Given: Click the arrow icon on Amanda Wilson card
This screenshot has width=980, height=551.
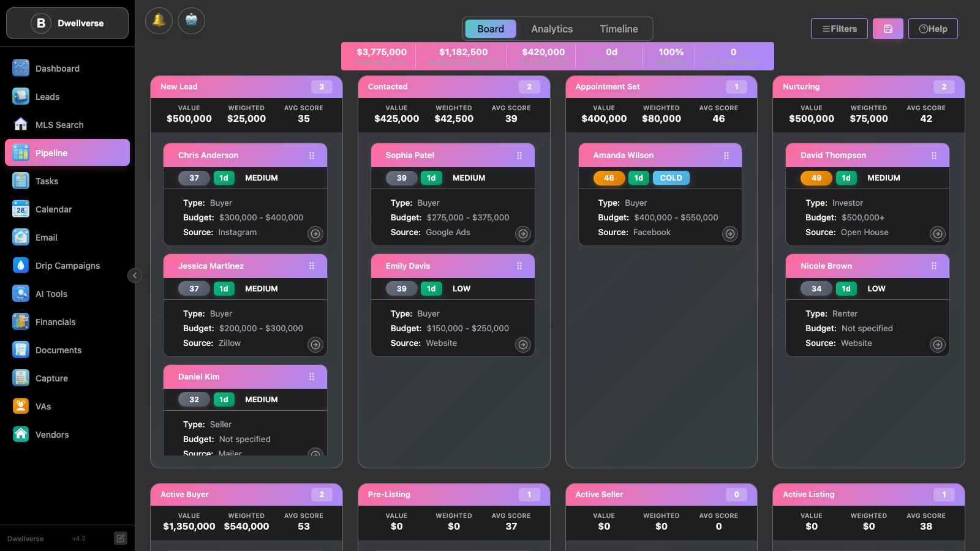Looking at the screenshot, I should tap(730, 233).
